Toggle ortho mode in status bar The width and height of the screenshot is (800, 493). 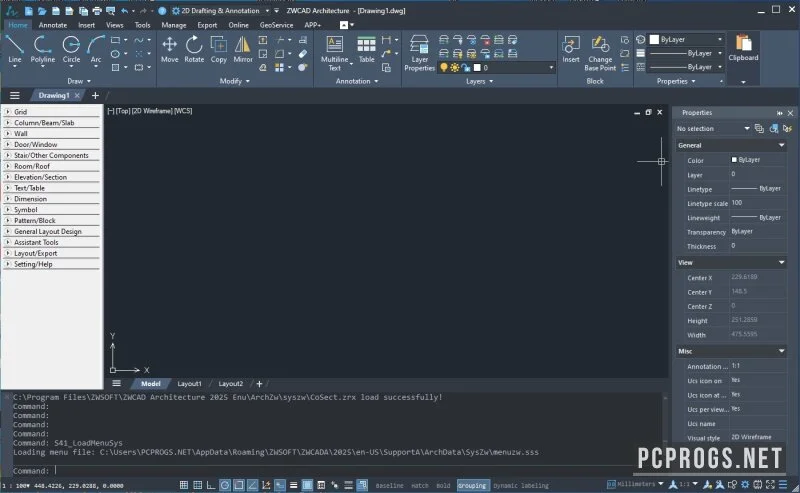(211, 485)
